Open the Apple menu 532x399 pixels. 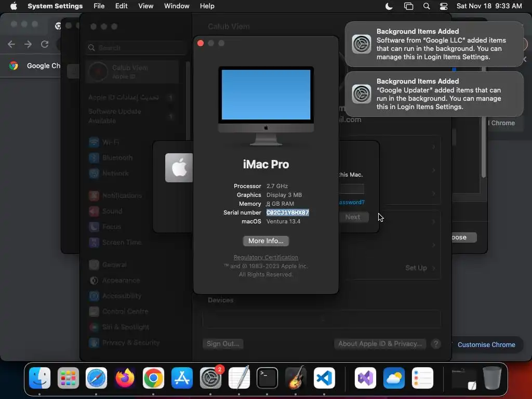(x=14, y=6)
